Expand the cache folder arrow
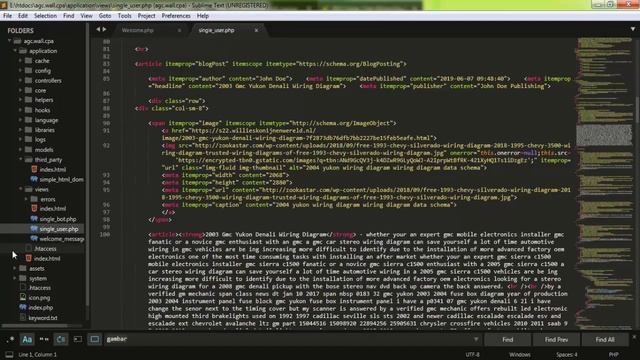Image resolution: width=640 pixels, height=360 pixels. [x=20, y=60]
